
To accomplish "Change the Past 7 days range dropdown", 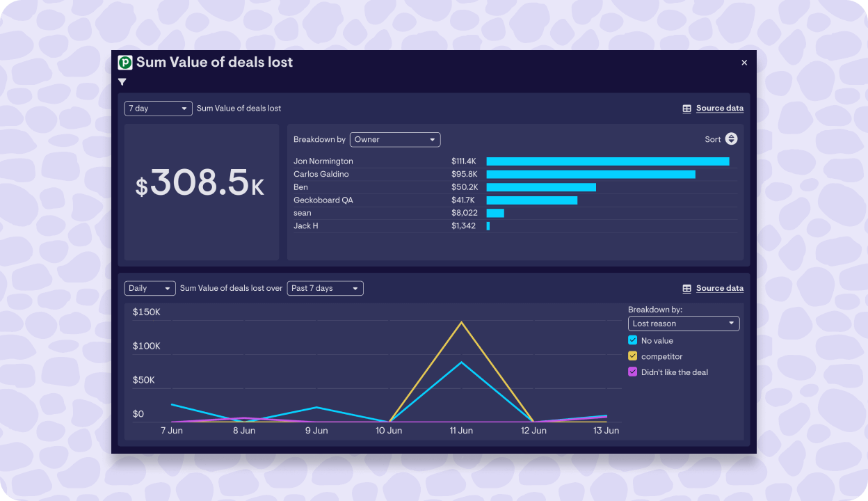I will [325, 288].
